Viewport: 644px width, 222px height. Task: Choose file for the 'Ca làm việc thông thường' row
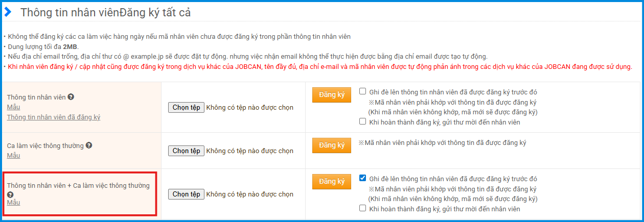pos(186,151)
